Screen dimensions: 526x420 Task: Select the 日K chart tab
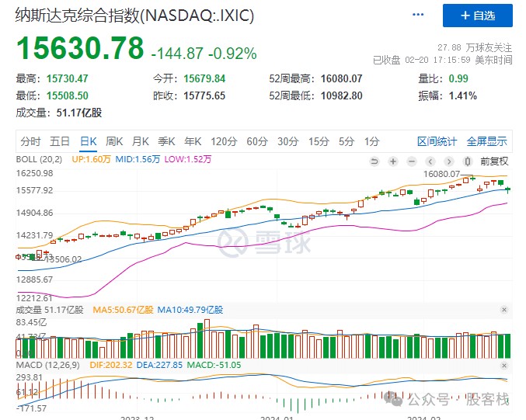point(89,141)
